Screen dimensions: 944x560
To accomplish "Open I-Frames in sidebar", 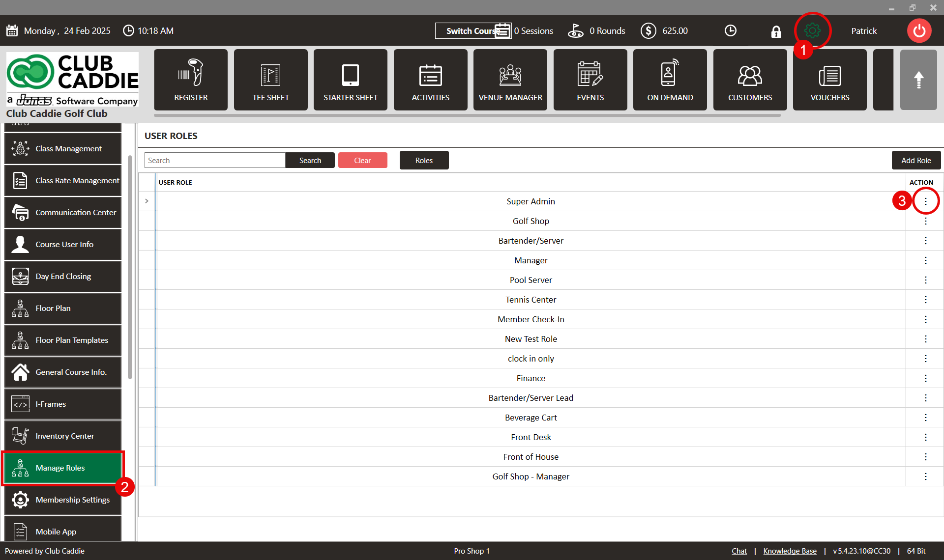I will (63, 404).
